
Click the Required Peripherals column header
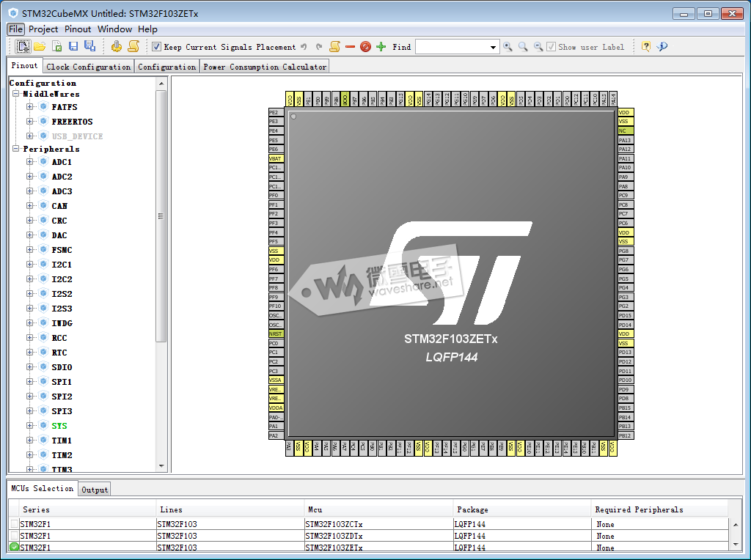[x=659, y=509]
